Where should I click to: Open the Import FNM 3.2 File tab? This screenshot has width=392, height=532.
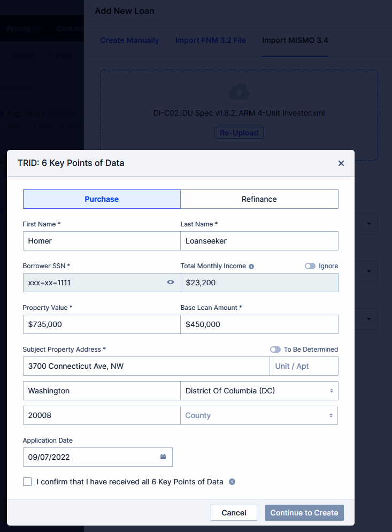pyautogui.click(x=211, y=40)
